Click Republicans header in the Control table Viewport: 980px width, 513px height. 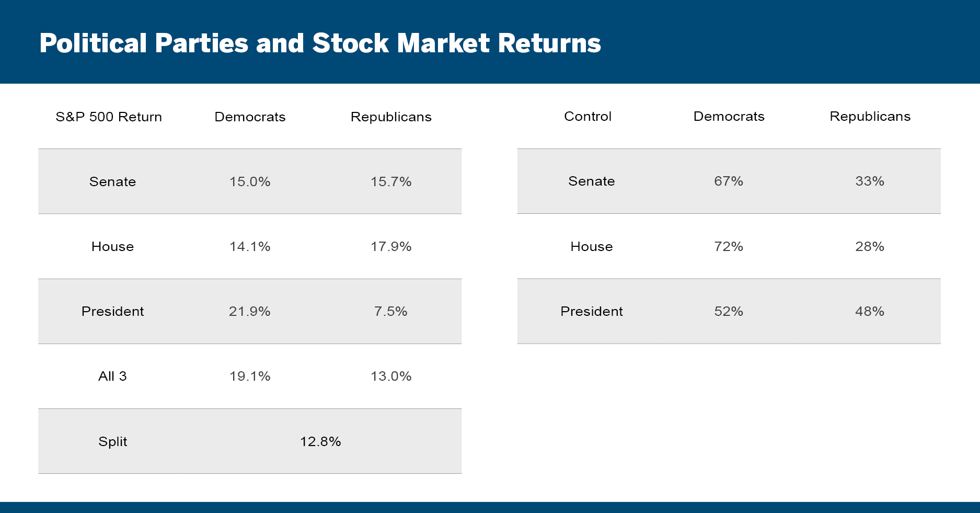click(870, 116)
